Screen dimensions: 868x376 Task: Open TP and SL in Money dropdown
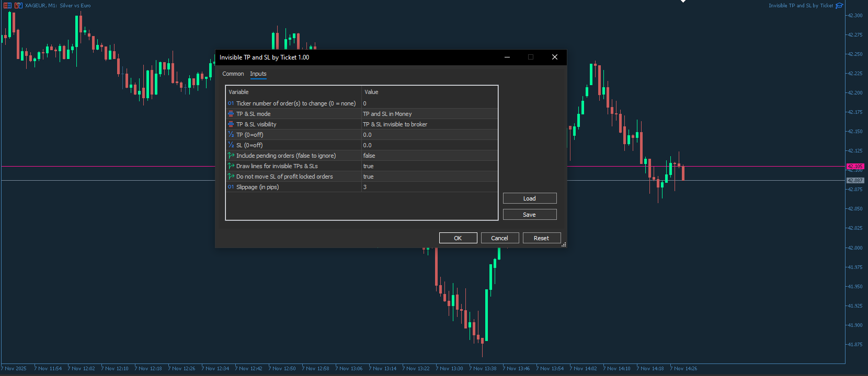click(x=429, y=114)
